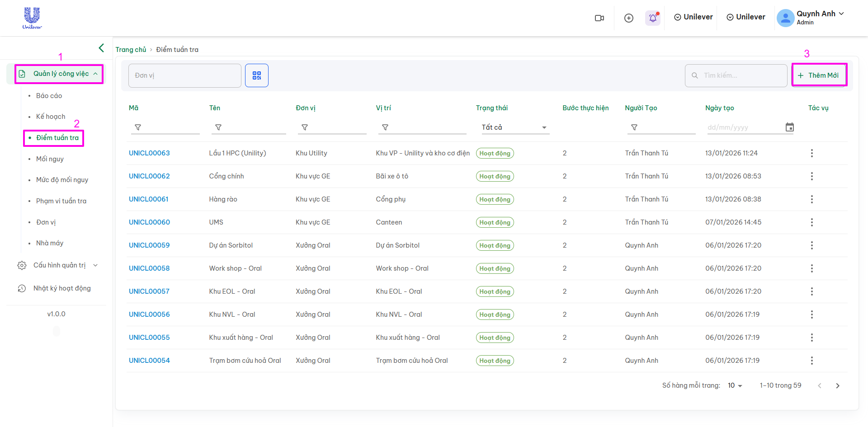This screenshot has width=868, height=427.
Task: Open Nhật ký hoạt động menu
Action: coord(61,288)
